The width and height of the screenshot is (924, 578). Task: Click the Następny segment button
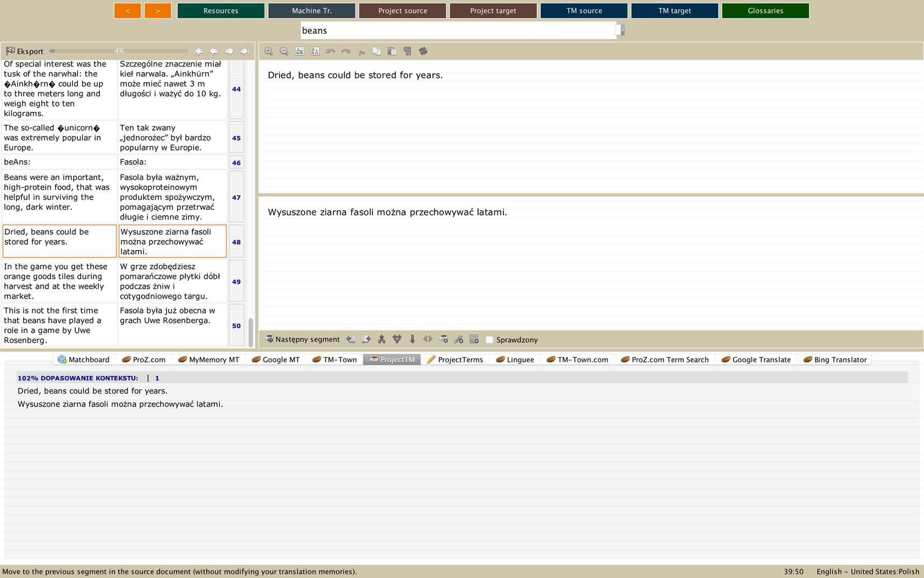pos(302,339)
